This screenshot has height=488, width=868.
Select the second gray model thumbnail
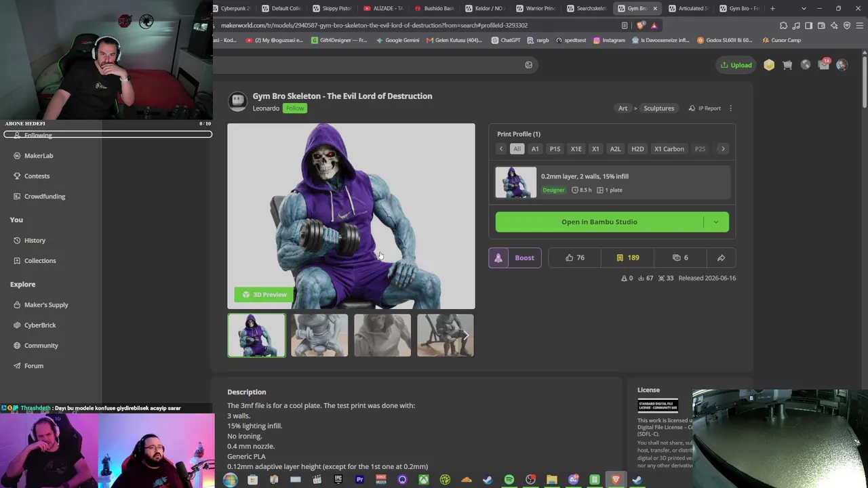pyautogui.click(x=319, y=335)
